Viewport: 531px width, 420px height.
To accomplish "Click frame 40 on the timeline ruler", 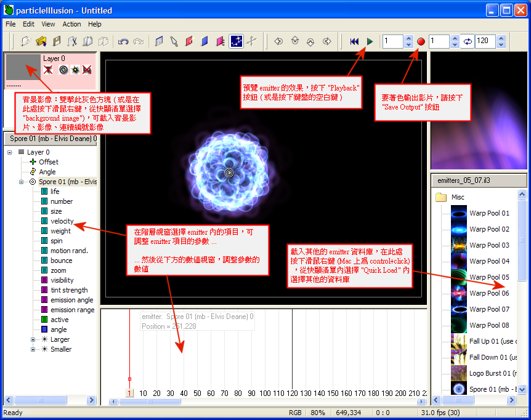I will pyautogui.click(x=184, y=394).
